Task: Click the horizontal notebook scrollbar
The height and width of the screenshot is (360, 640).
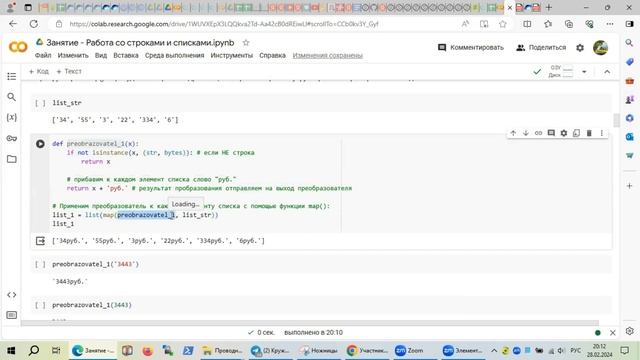Action: click(x=310, y=323)
